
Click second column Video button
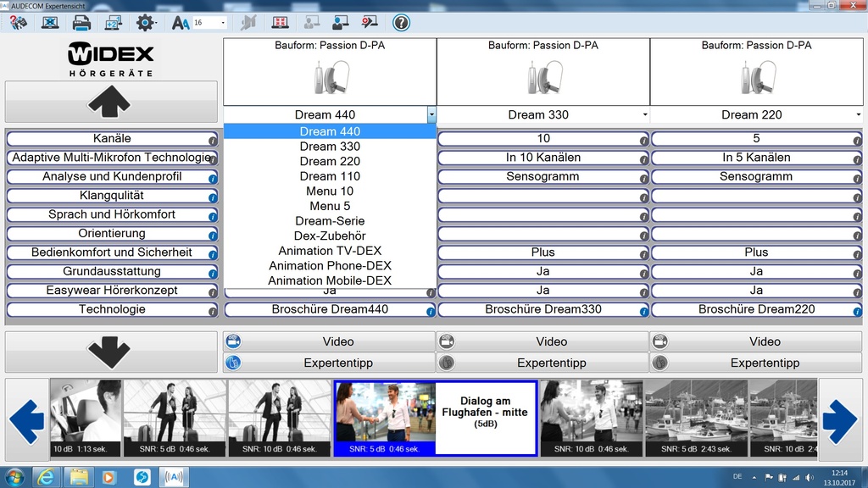[543, 341]
